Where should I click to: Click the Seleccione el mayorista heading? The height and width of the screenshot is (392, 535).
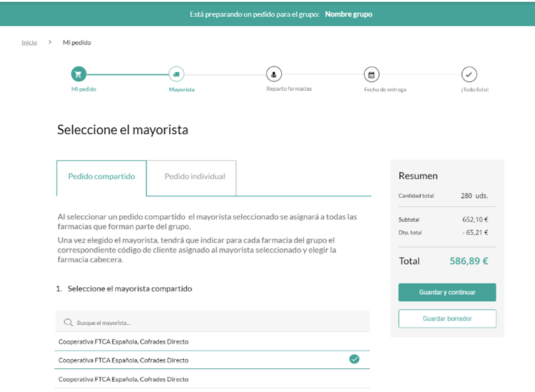pos(122,130)
